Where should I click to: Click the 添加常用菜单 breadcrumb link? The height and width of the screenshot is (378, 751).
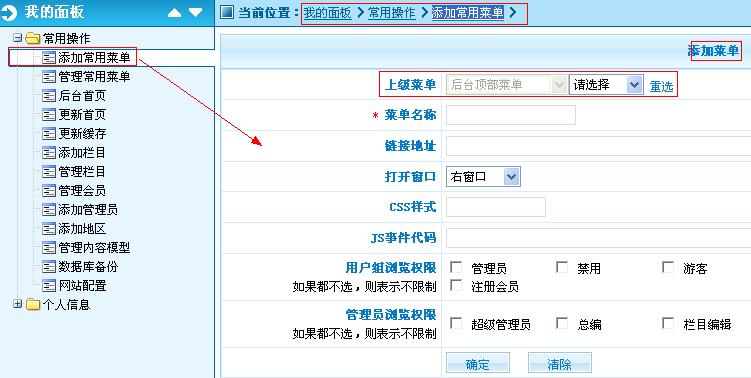pyautogui.click(x=467, y=13)
